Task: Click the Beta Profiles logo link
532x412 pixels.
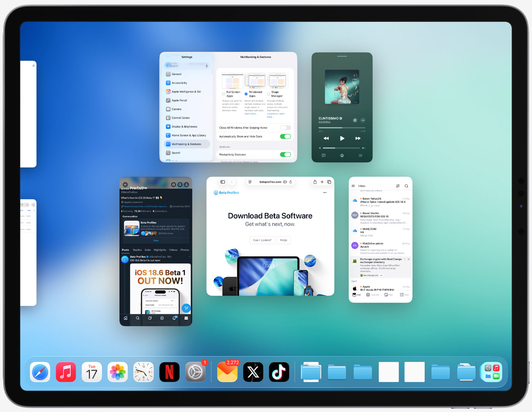Action: 226,192
